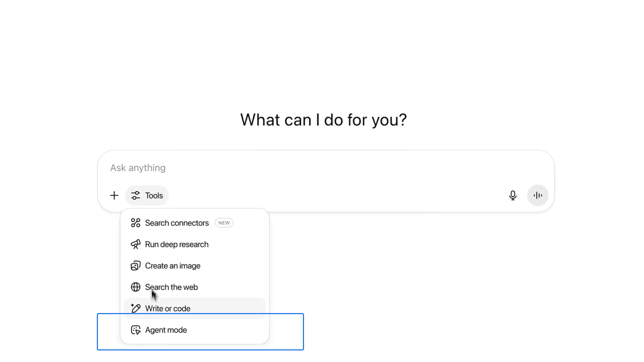The height and width of the screenshot is (362, 644).
Task: Click the Agent mode cursor icon
Action: point(135,330)
